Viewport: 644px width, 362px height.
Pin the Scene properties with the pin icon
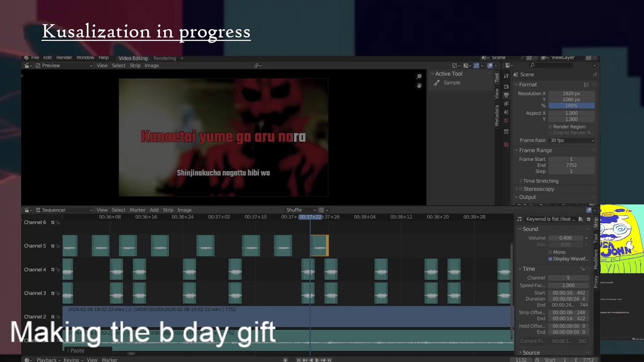point(595,74)
